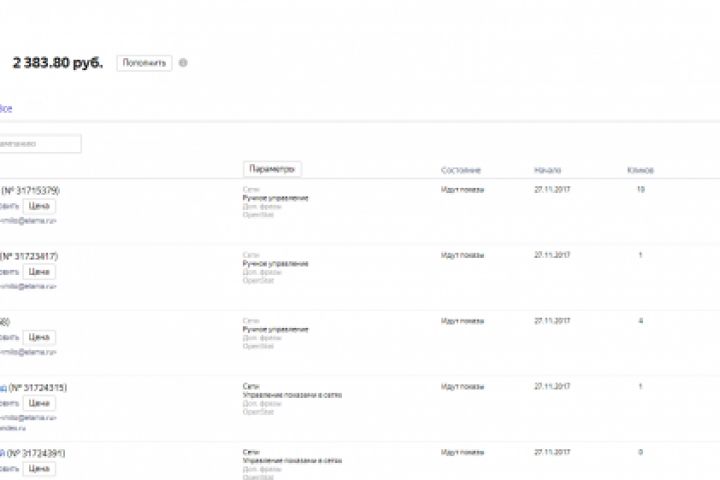Click the clicks value 0 for campaign № 31724391
This screenshot has width=720, height=480.
[641, 452]
